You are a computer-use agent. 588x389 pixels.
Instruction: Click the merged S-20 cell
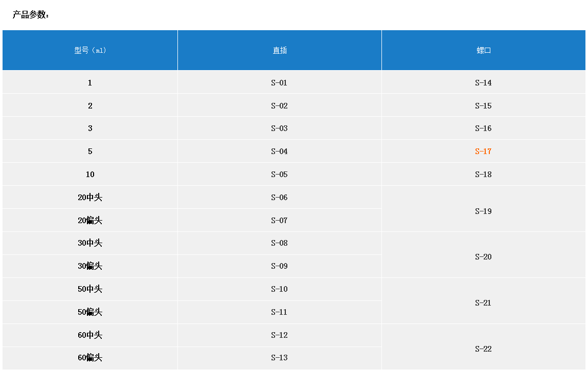[x=483, y=257]
